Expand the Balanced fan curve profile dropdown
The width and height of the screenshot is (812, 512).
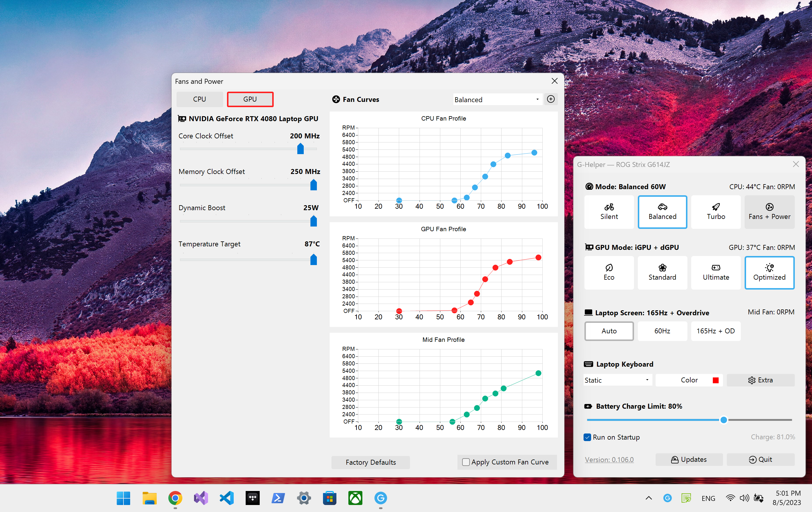[x=497, y=100]
